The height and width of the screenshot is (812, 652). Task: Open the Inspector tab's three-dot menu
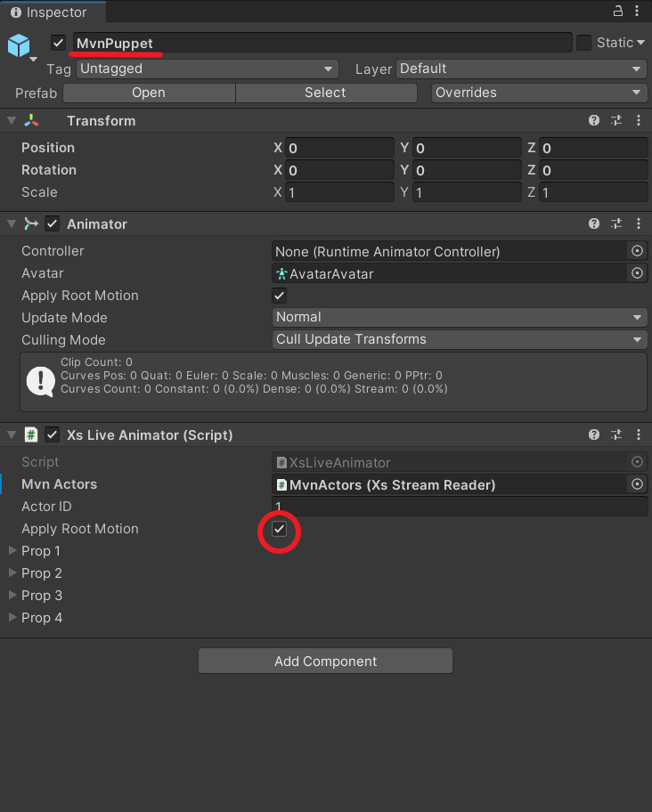coord(637,11)
